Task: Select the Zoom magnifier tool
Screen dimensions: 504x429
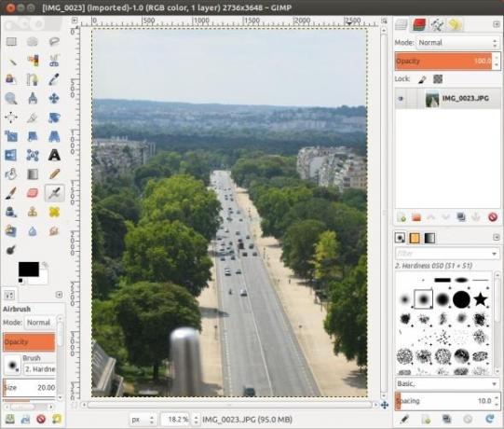Action: point(11,99)
